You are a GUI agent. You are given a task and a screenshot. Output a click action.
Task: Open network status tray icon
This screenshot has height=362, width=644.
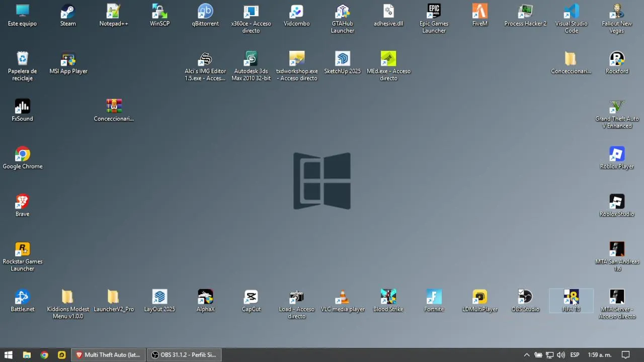[x=549, y=355]
